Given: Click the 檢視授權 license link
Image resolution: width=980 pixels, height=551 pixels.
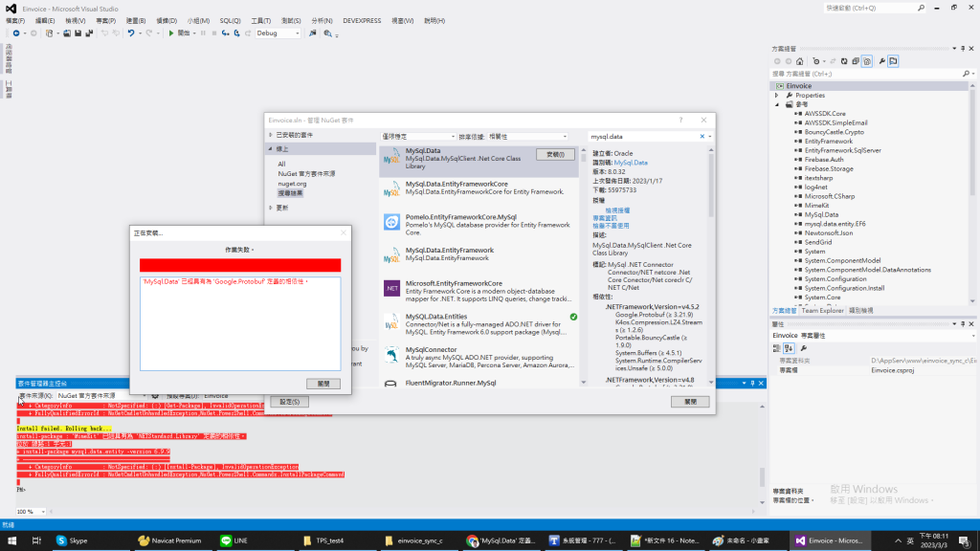Looking at the screenshot, I should pyautogui.click(x=617, y=210).
